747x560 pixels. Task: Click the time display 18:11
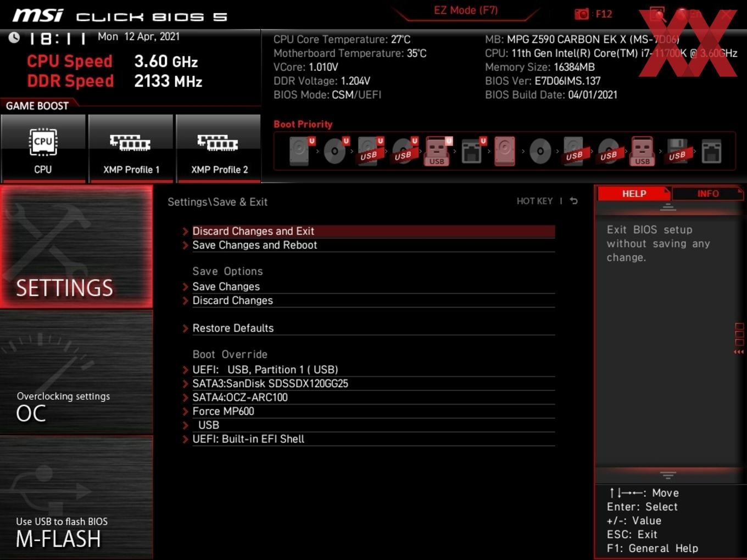tap(57, 38)
